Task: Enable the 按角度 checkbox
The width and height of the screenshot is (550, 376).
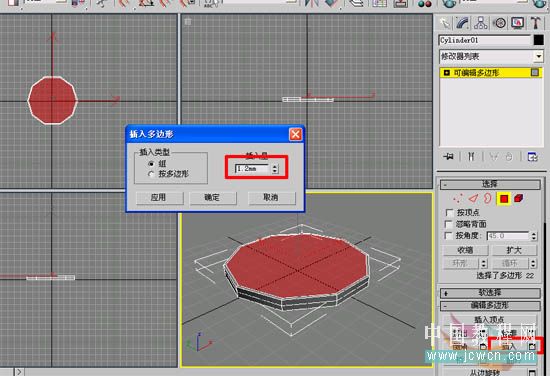Action: (449, 236)
